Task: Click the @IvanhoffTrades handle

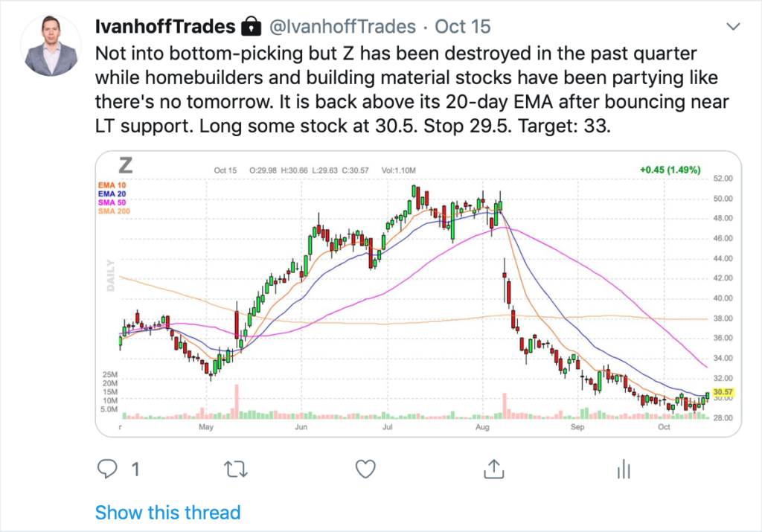Action: coord(342,27)
